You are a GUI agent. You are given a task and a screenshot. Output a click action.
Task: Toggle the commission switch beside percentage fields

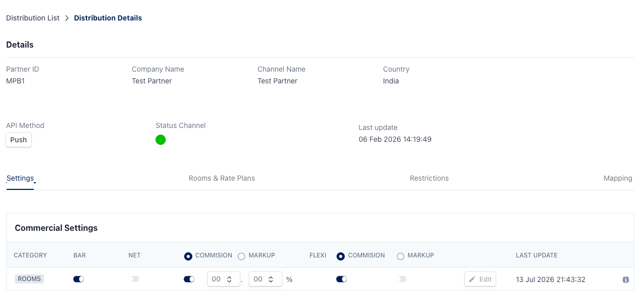[x=189, y=279]
